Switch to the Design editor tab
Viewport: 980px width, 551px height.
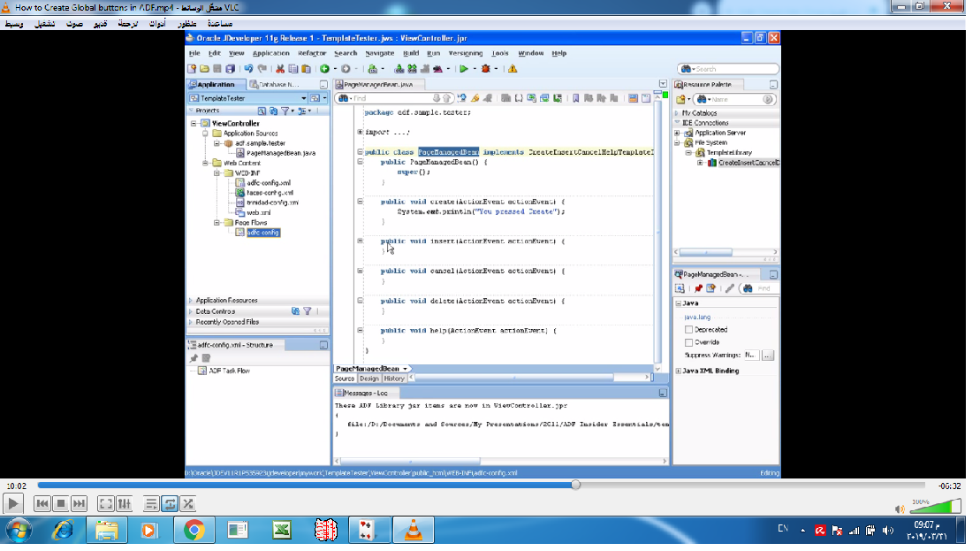click(368, 379)
